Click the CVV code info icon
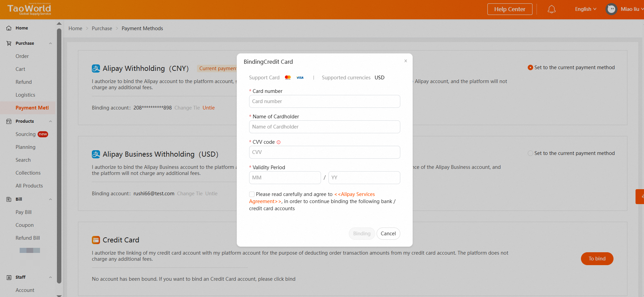644x297 pixels. click(279, 142)
